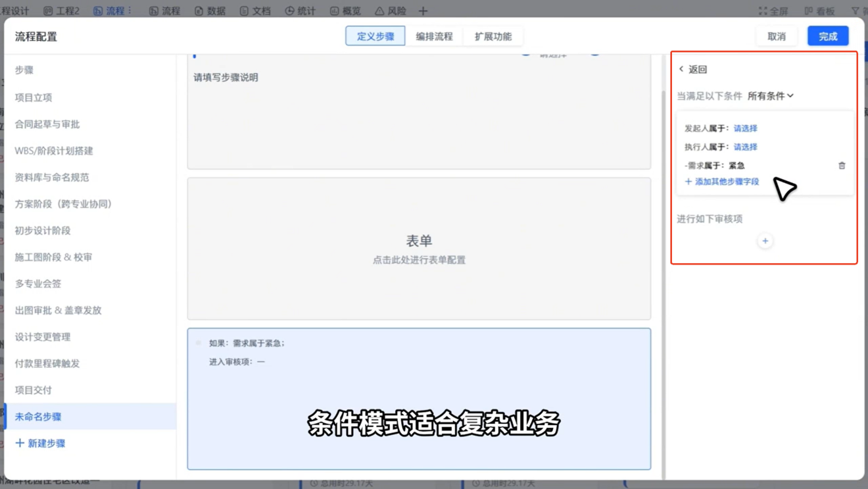
Task: Select the 多专业会签 step
Action: pyautogui.click(x=90, y=284)
